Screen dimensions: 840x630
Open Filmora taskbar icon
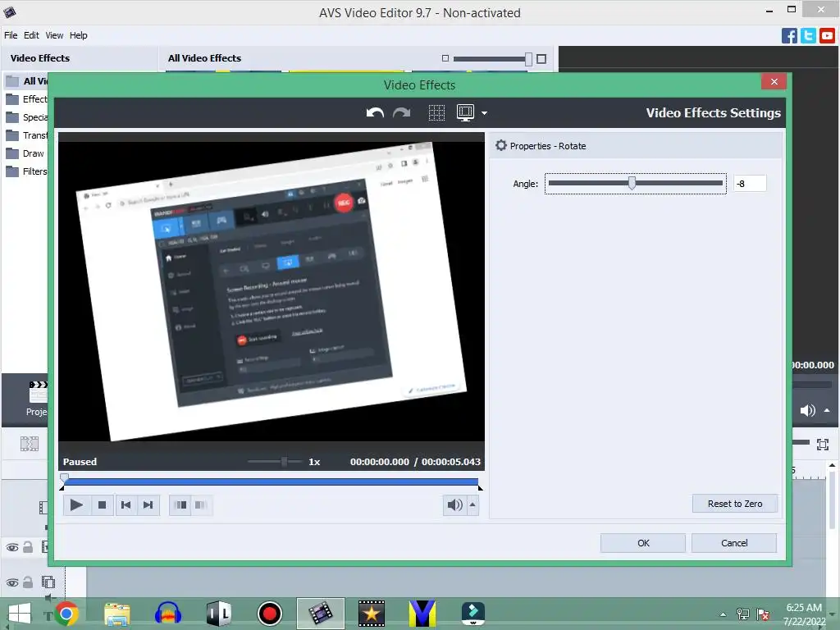click(473, 614)
